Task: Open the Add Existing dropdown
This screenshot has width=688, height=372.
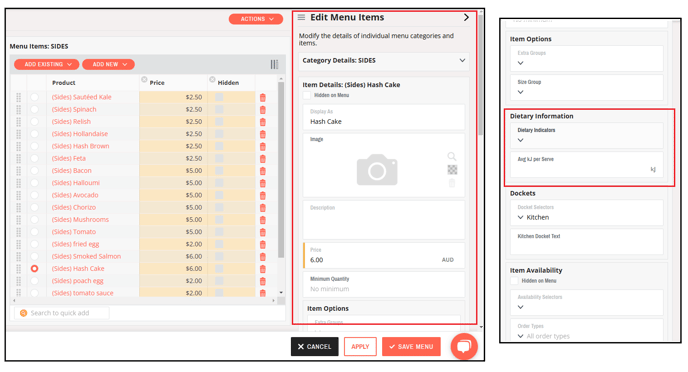Action: 47,64
